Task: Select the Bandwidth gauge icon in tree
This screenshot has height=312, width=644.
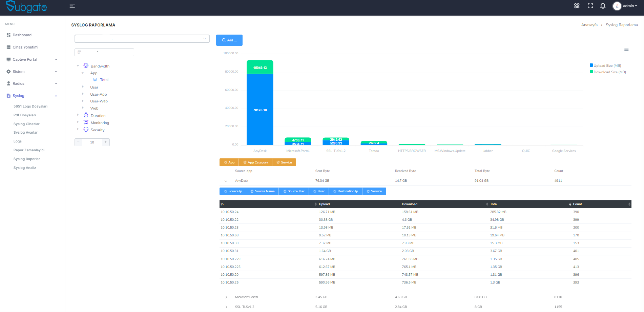Action: click(x=86, y=65)
